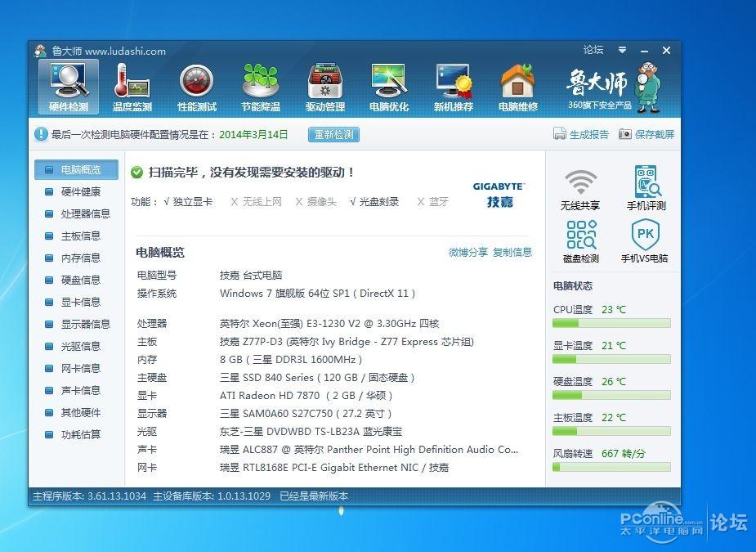Click the 重新检测 re-detect button
This screenshot has width=756, height=552.
(333, 135)
